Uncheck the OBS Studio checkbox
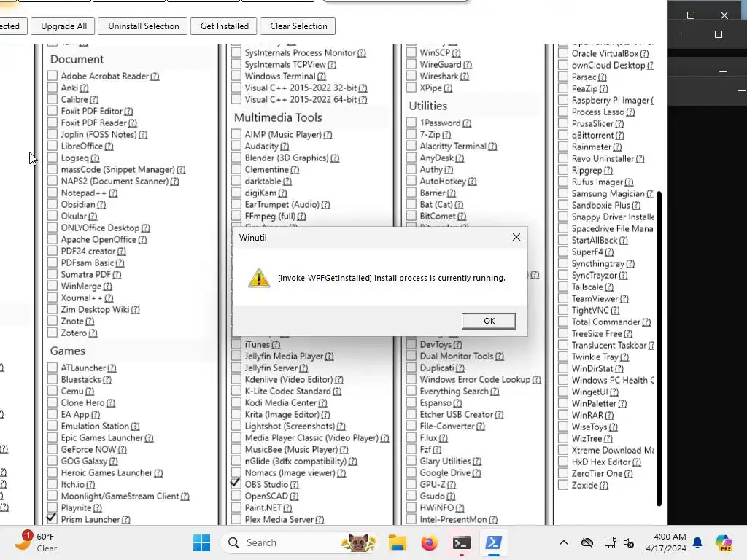 tap(236, 484)
